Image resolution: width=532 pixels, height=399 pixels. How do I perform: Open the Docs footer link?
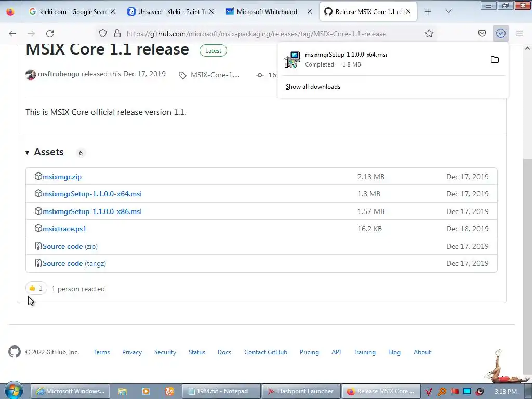[224, 352]
